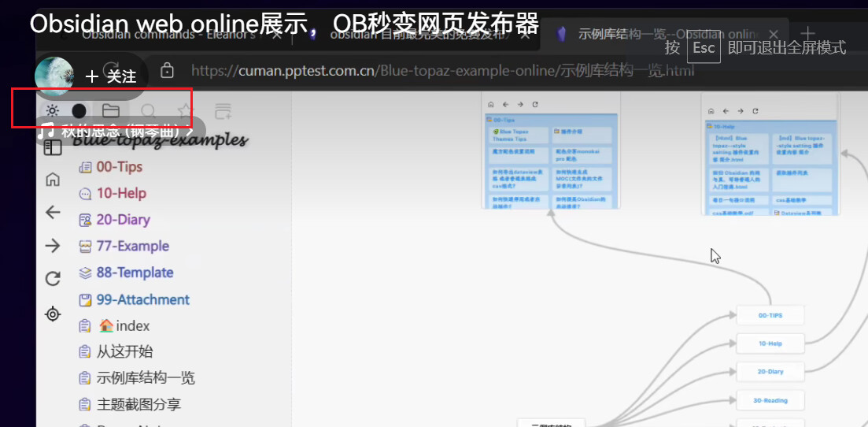Navigate forward with the sidebar right arrow
This screenshot has height=427, width=868.
53,246
